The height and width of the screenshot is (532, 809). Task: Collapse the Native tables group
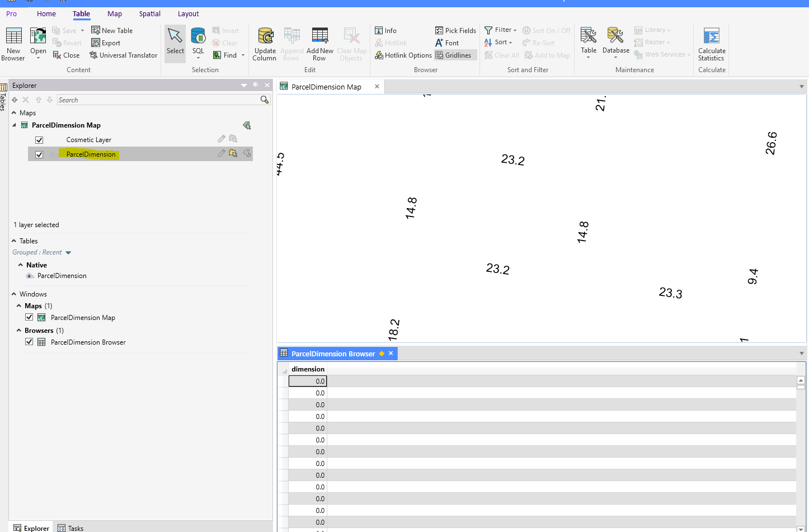[21, 265]
